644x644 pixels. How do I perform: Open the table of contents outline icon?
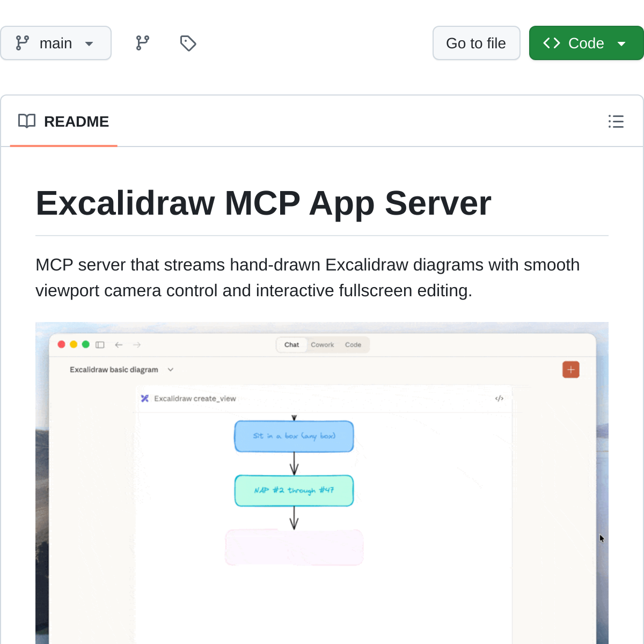point(616,122)
